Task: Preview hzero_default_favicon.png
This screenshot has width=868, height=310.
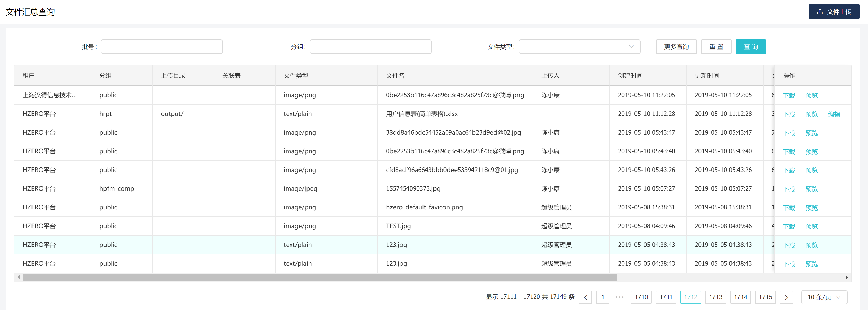Action: pyautogui.click(x=811, y=208)
